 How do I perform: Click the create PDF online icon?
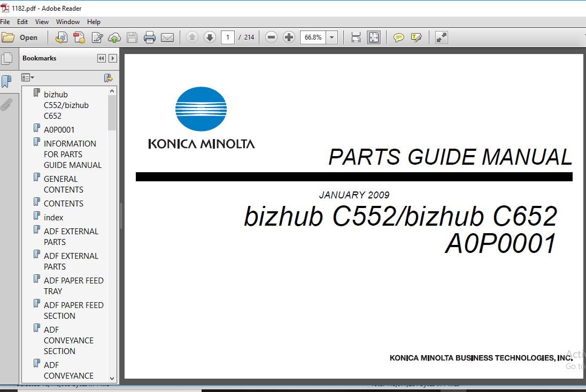79,37
